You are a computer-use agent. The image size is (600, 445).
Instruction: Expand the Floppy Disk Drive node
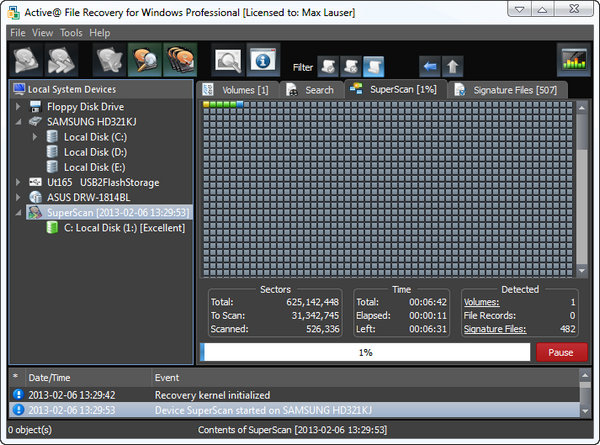coord(20,106)
